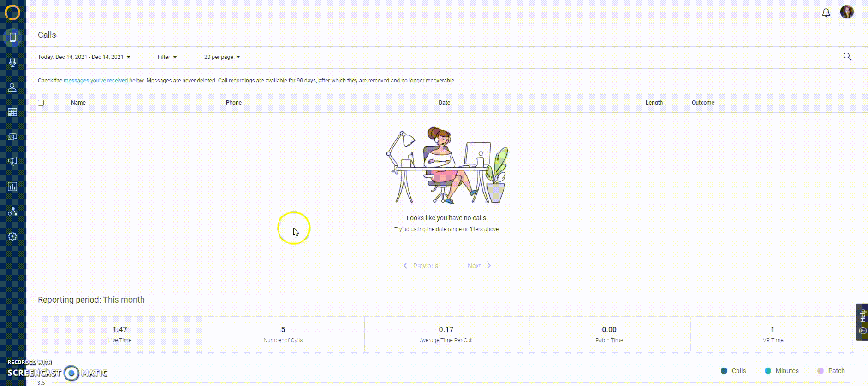Click the notifications bell icon
Viewport: 868px width, 386px height.
tap(826, 12)
